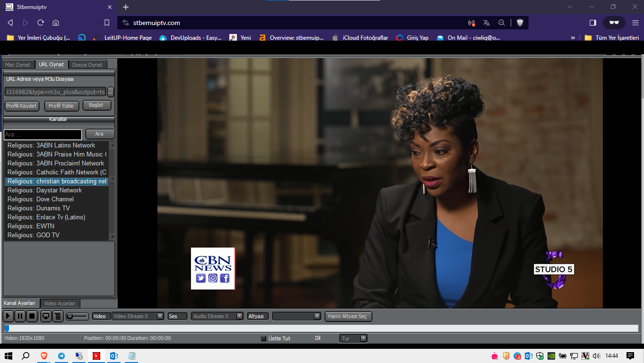
Task: Go to the browser home page
Action: pyautogui.click(x=56, y=23)
